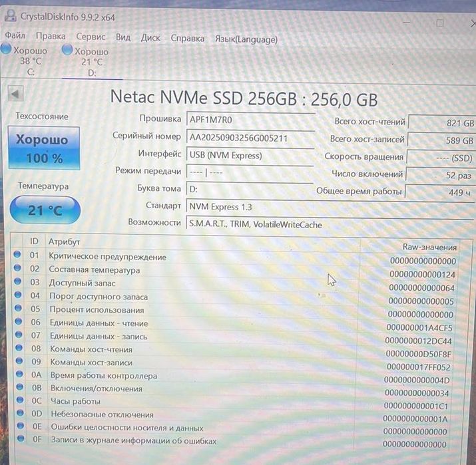Select the row Записи в журнале информации об ошибках

(234, 441)
